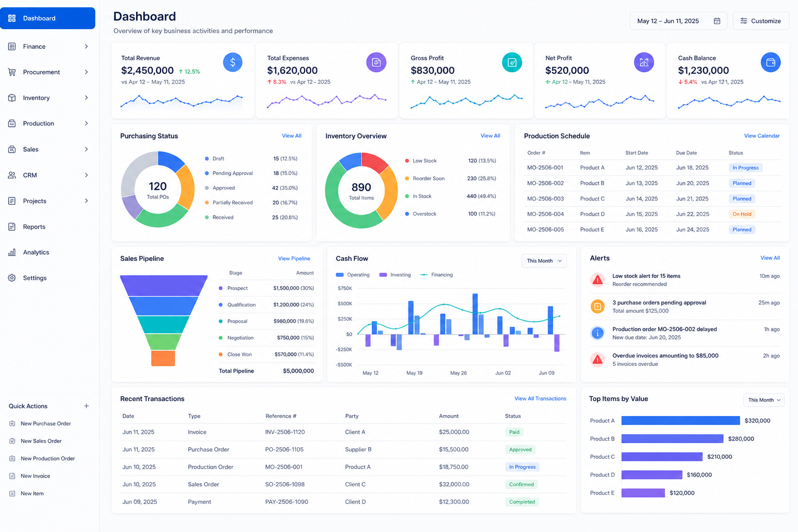Image resolution: width=798 pixels, height=532 pixels.
Task: Open Top Items This Month dropdown
Action: coord(764,400)
